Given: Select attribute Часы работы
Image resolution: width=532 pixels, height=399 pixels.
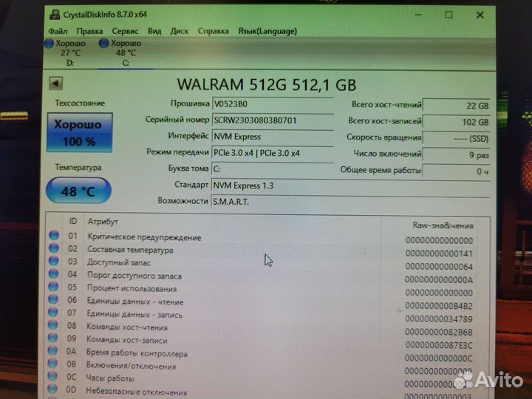Looking at the screenshot, I should pos(109,378).
